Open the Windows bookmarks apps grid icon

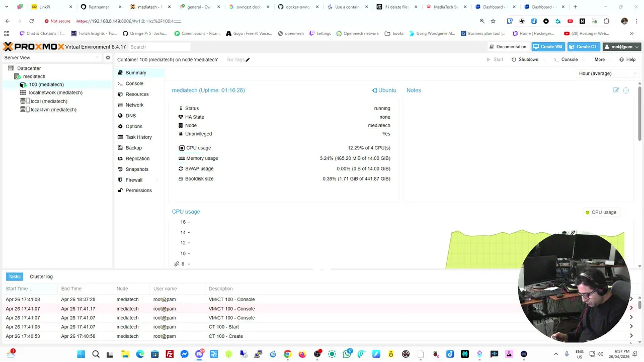tap(7, 34)
